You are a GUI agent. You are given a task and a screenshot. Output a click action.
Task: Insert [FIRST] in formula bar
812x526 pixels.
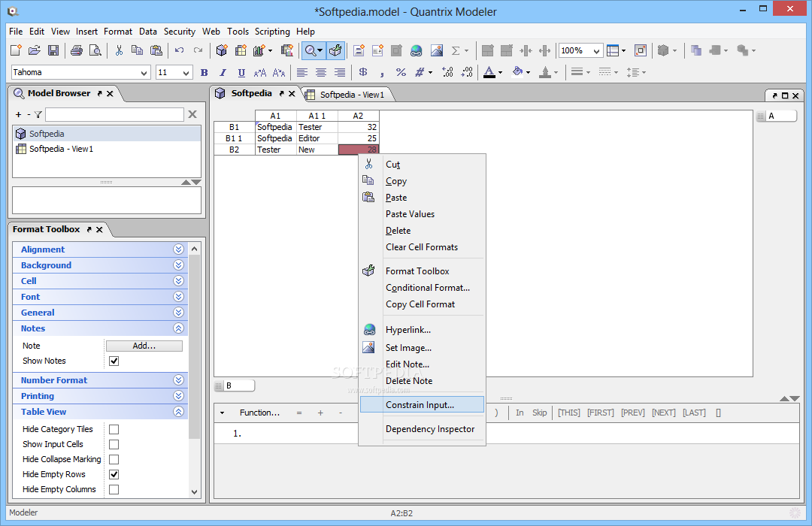[601, 413]
